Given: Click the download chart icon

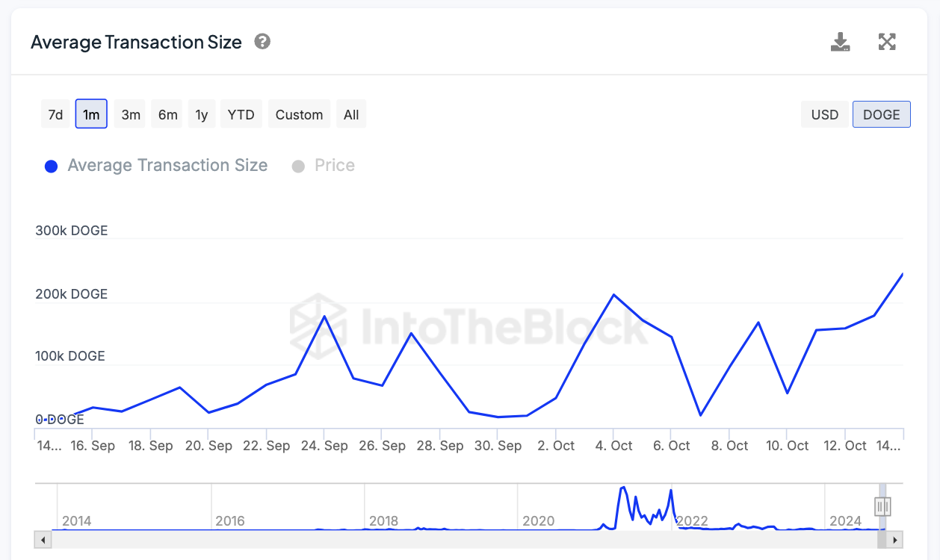Looking at the screenshot, I should 841,42.
